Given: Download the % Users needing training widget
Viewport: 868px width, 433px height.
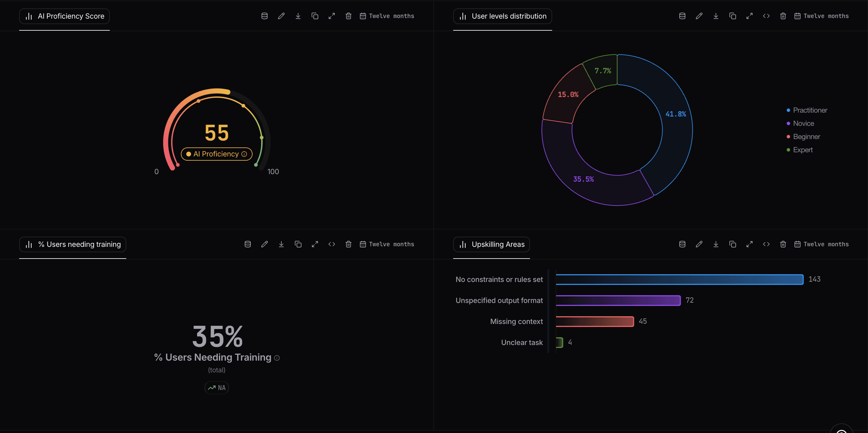Looking at the screenshot, I should click(x=281, y=244).
